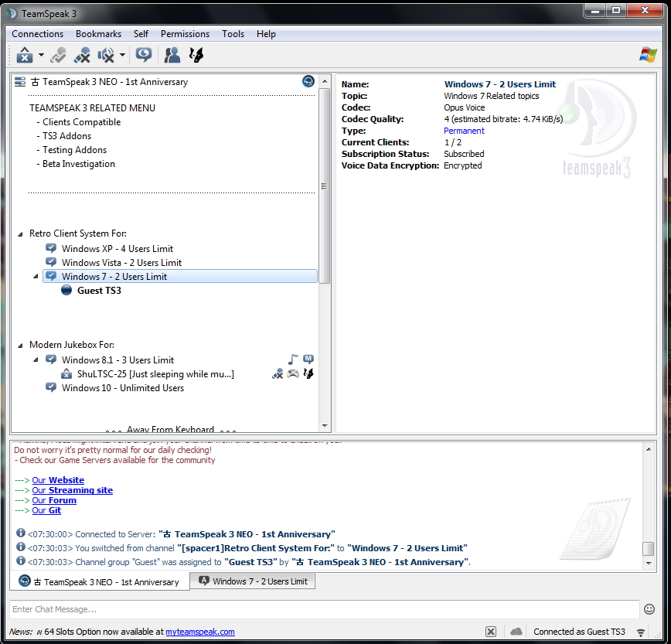Click the connection quality icon in status bar
Viewport: 671px width, 644px height.
tap(641, 632)
